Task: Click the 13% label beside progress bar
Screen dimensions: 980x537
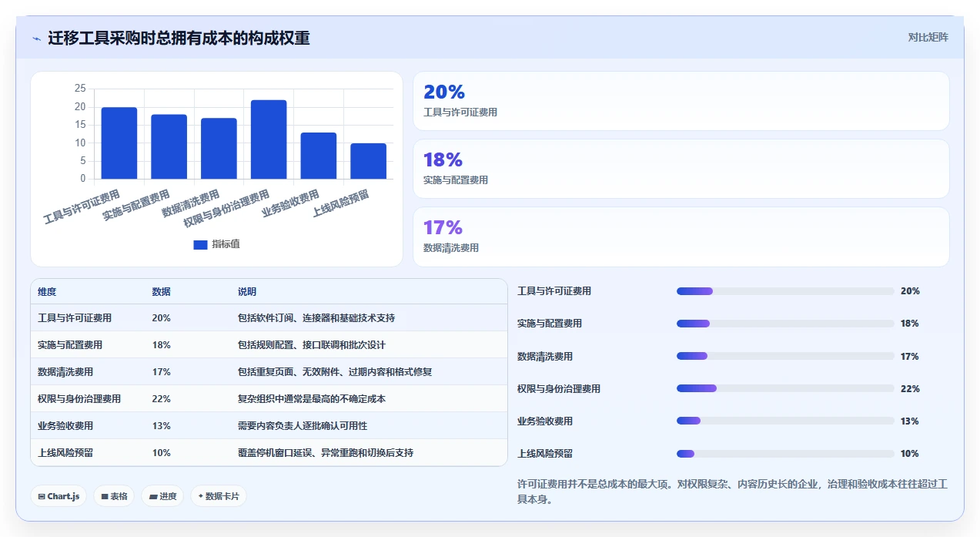Action: pos(910,421)
